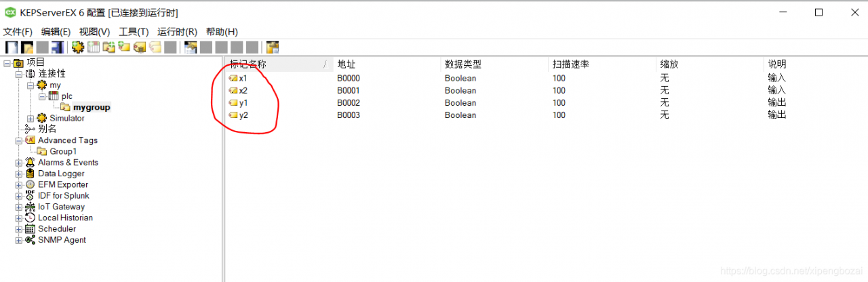868x282 pixels.
Task: Click the EFM Exporter icon
Action: pos(31,184)
